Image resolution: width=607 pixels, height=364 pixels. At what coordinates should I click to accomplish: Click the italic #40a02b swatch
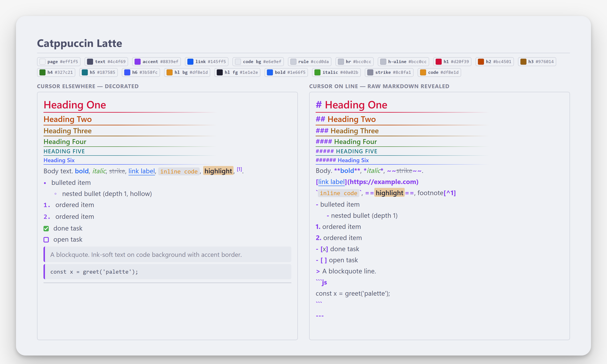click(336, 72)
